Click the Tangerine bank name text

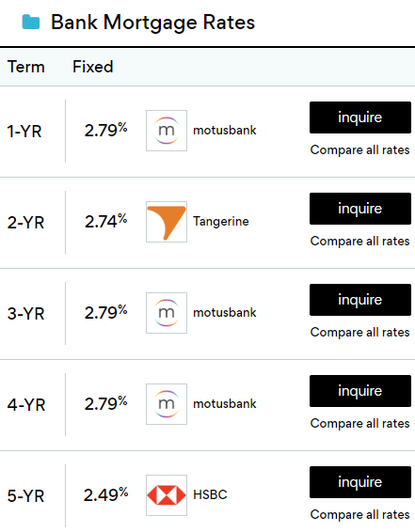221,222
